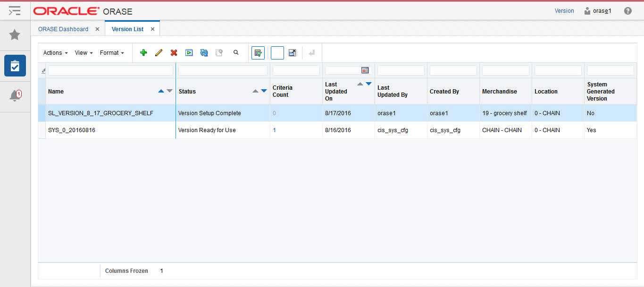Select the Version List tab
644x287 pixels.
pos(127,29)
